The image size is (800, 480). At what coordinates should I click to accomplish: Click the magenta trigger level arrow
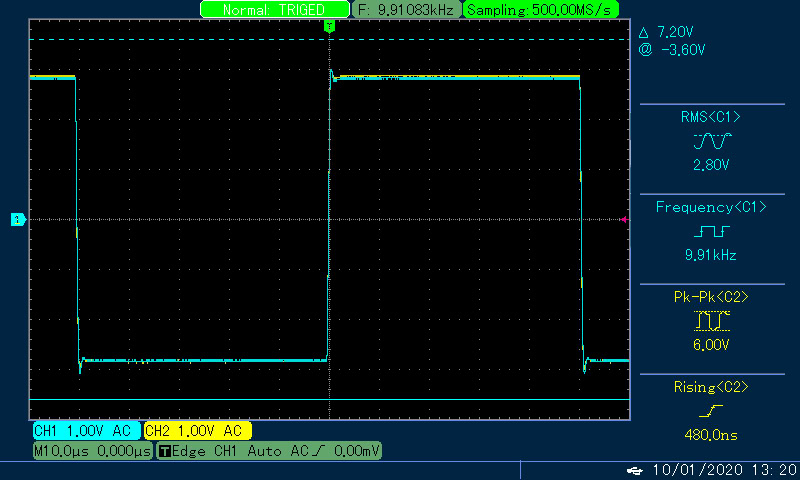pyautogui.click(x=624, y=219)
